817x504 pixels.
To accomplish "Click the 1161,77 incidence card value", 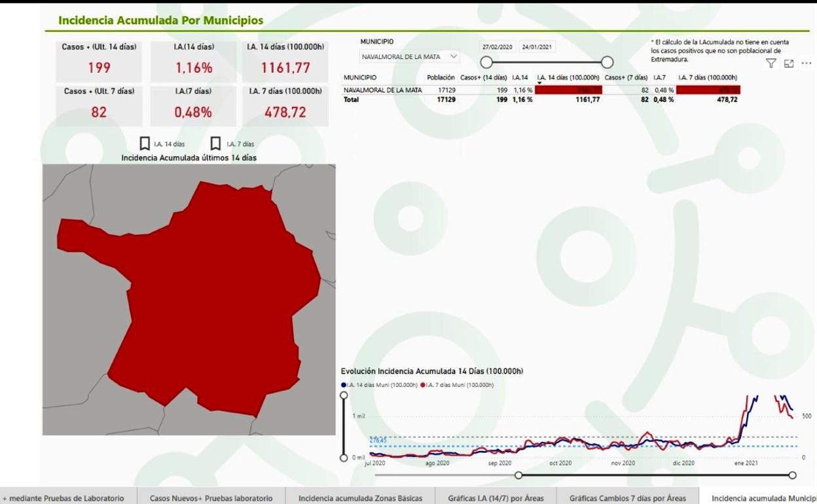I will click(285, 67).
